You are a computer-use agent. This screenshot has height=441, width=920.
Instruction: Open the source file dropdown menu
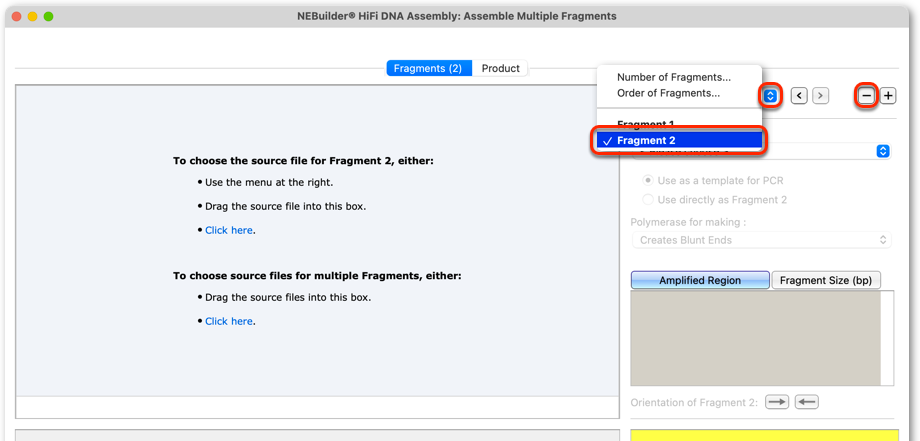pyautogui.click(x=882, y=151)
